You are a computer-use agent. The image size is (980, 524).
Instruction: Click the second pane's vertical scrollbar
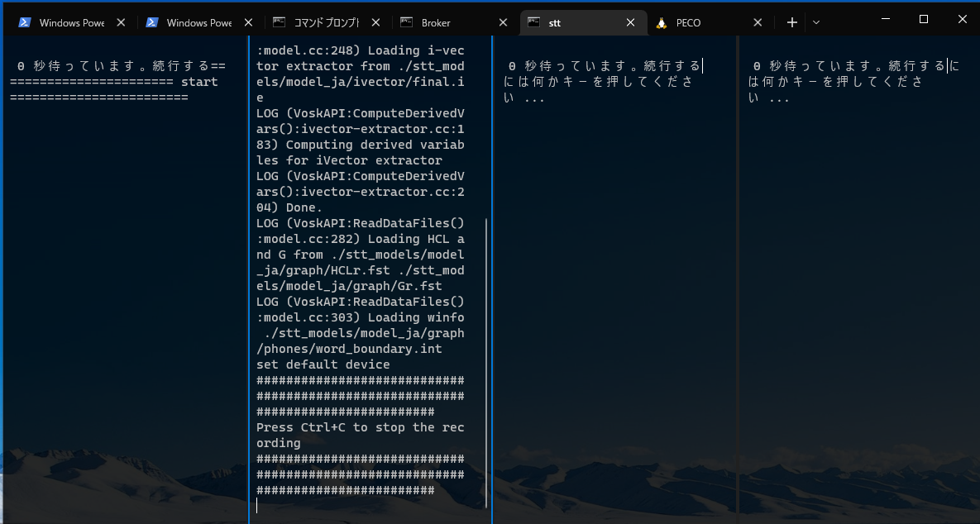[486, 362]
